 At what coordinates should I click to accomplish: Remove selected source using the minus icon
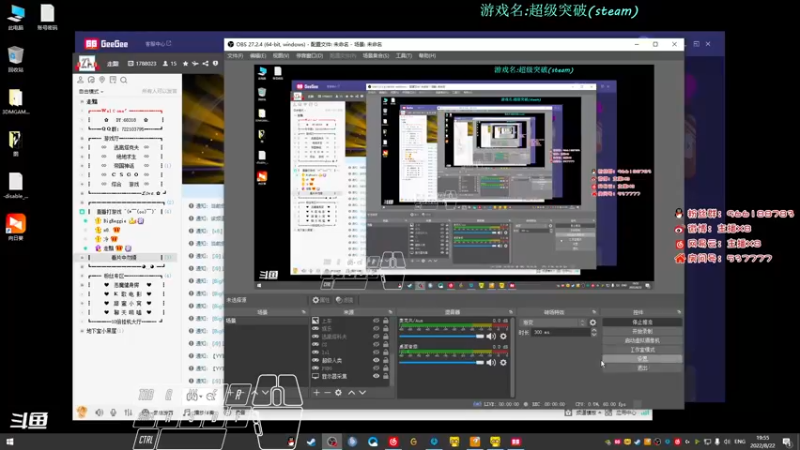[x=328, y=392]
